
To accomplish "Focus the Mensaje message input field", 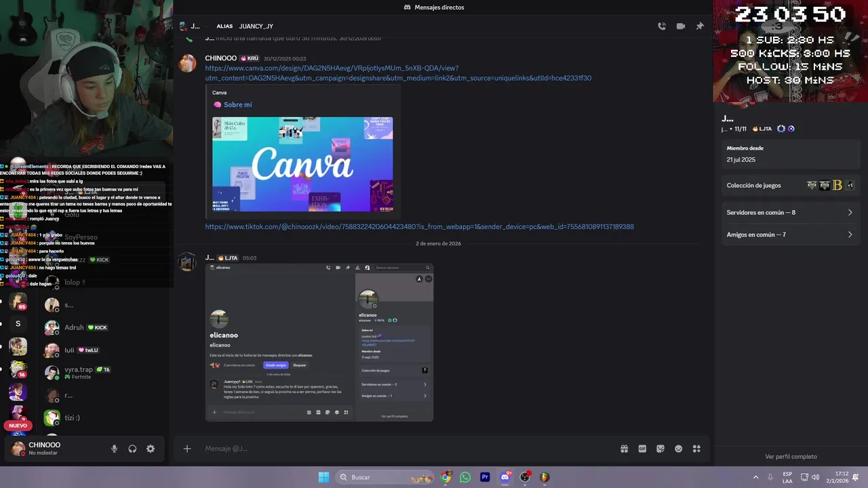I will point(407,449).
